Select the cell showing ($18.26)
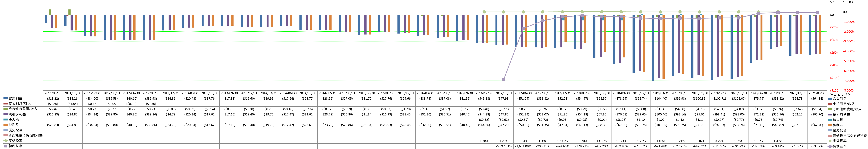The image size is (868, 149). click(72, 98)
